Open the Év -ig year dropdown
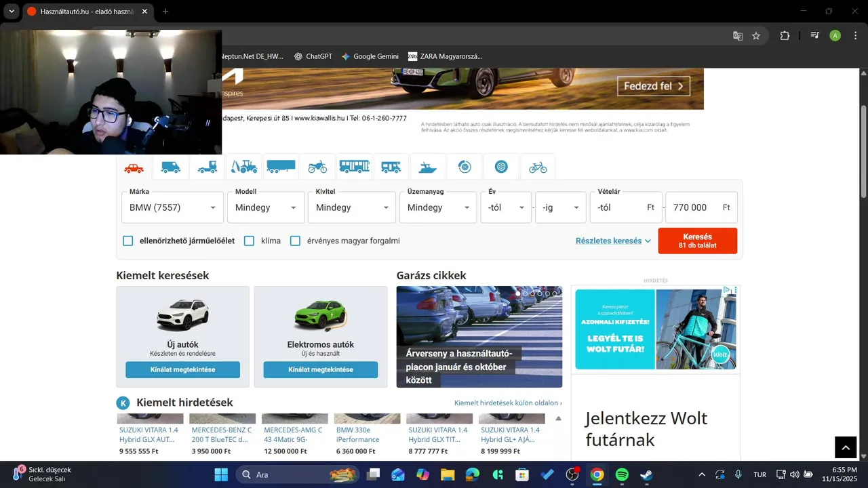Viewport: 868px width, 488px height. pyautogui.click(x=561, y=207)
